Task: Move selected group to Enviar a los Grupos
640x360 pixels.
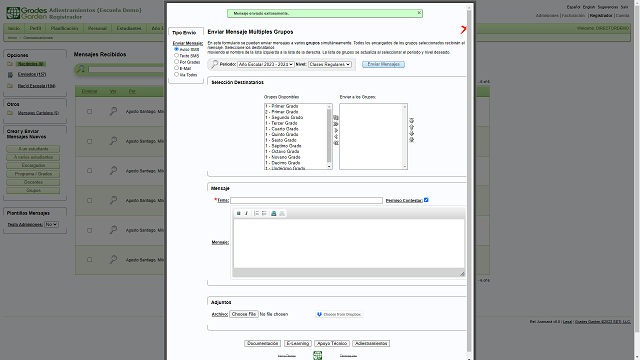Action: tap(336, 130)
